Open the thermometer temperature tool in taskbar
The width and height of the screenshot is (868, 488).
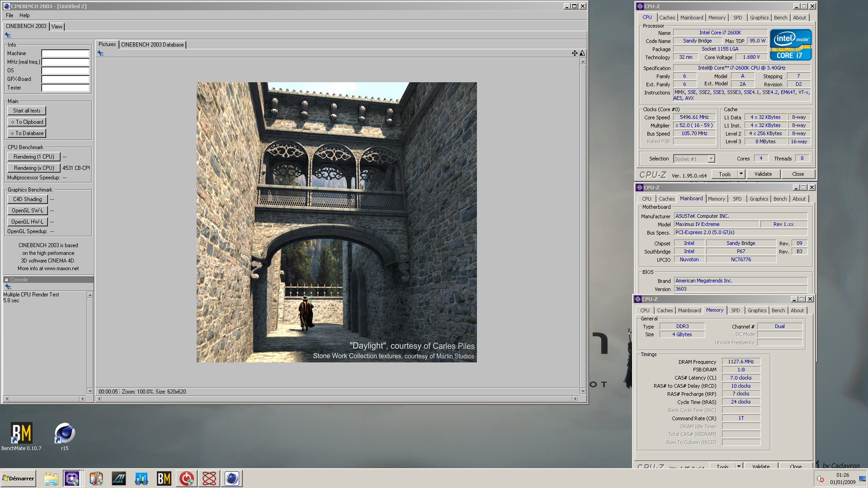[x=96, y=479]
